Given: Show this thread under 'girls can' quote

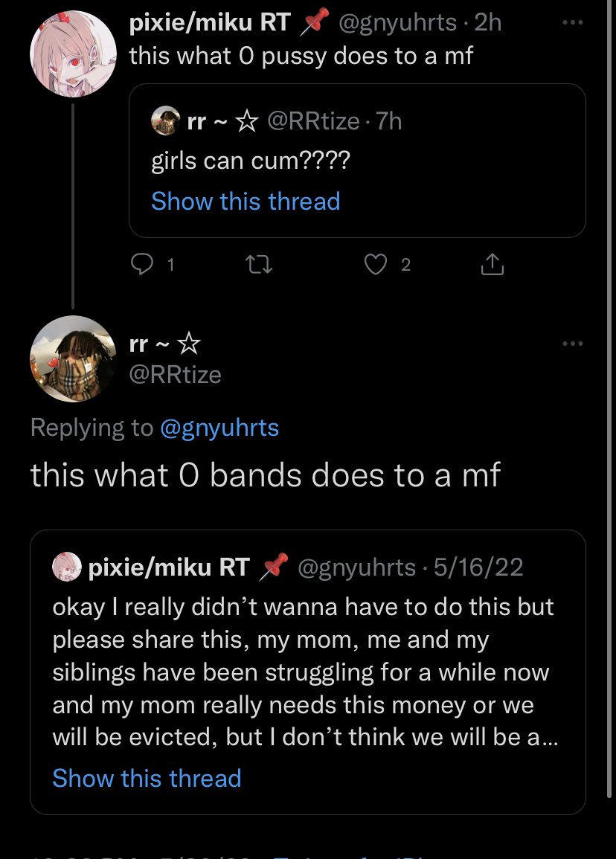Looking at the screenshot, I should [246, 202].
